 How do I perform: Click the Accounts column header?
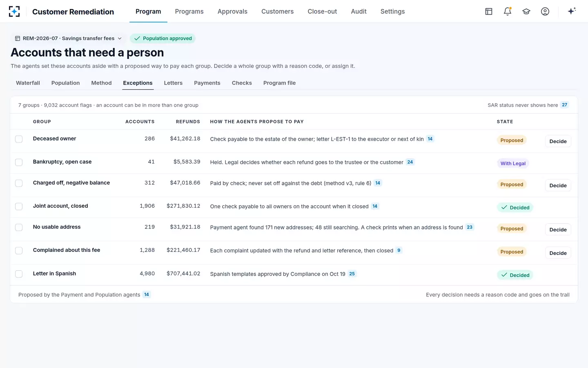click(140, 122)
